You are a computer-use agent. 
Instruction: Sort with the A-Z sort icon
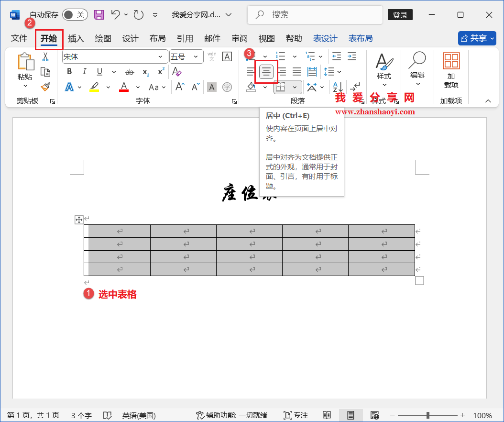coord(338,87)
